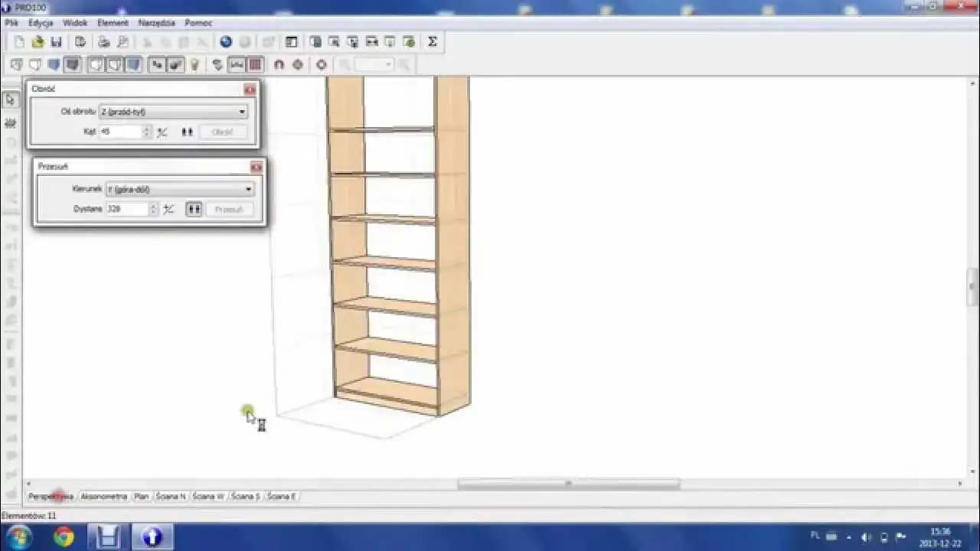Click the red magnet snap icon

click(279, 65)
